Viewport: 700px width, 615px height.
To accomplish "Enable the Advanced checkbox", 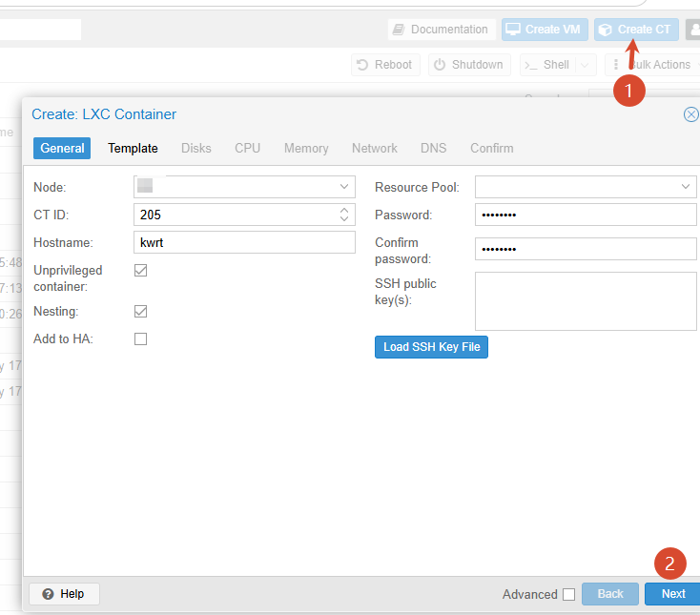I will [568, 594].
